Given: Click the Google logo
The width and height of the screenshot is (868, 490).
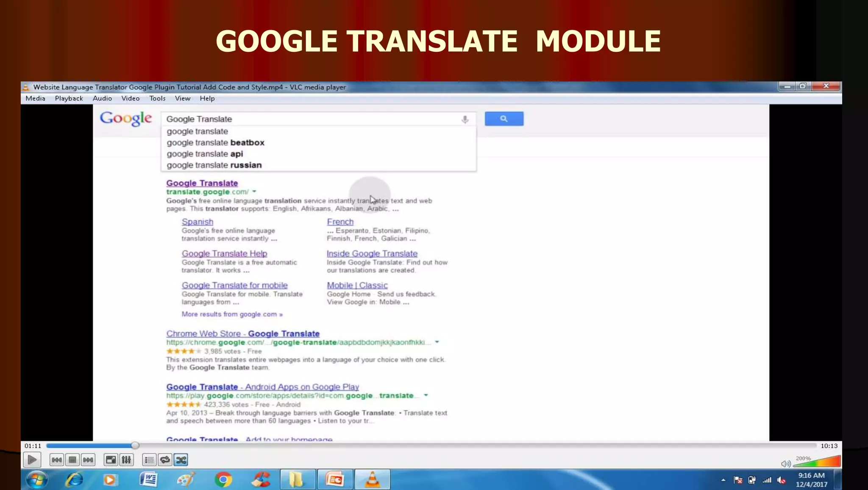Looking at the screenshot, I should click(x=126, y=119).
